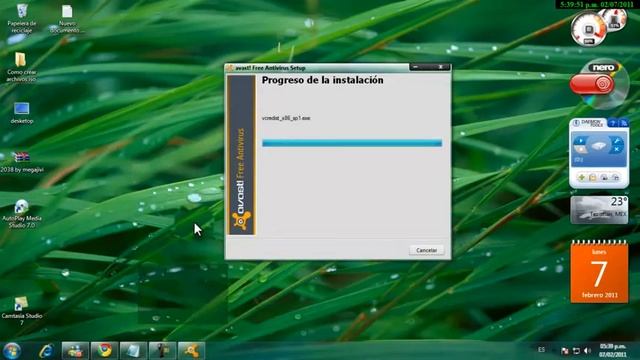The height and width of the screenshot is (360, 640).
Task: Click the avast installer taskbar button
Action: click(x=191, y=351)
